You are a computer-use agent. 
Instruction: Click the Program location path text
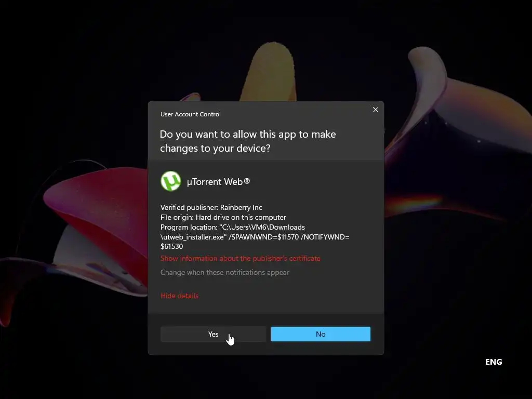point(255,237)
